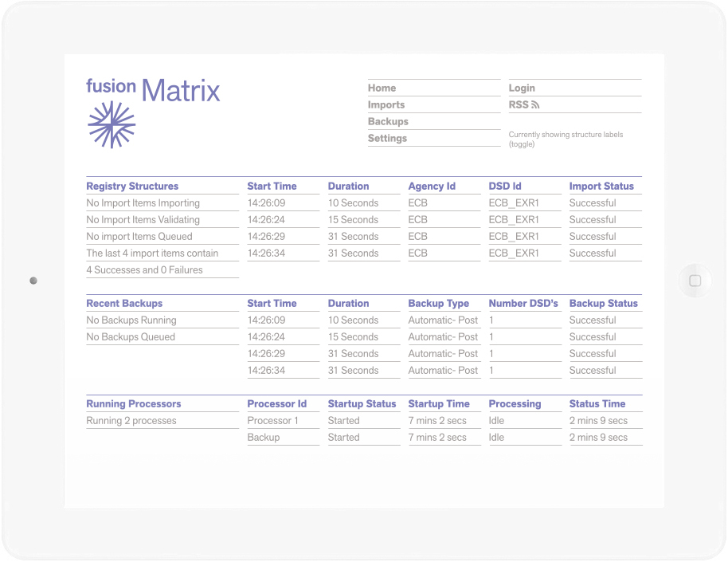728x562 pixels.
Task: Open the Backups navigation link
Action: point(388,122)
